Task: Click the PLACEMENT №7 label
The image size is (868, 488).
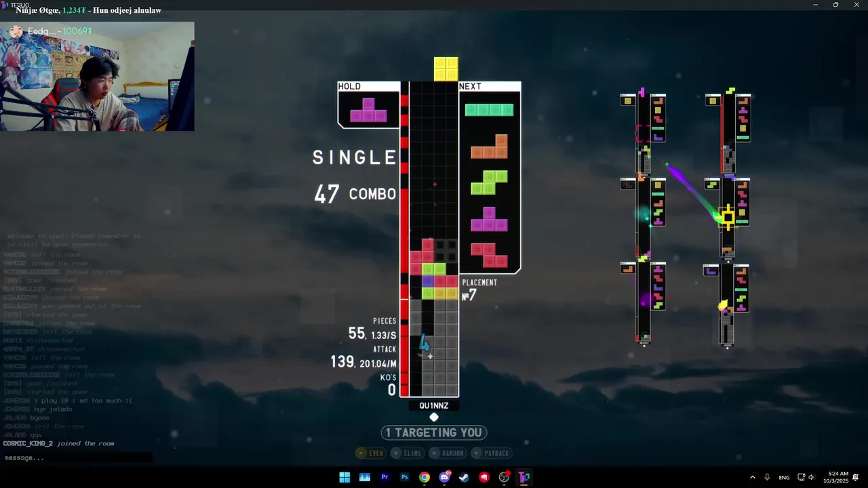Action: (479, 289)
